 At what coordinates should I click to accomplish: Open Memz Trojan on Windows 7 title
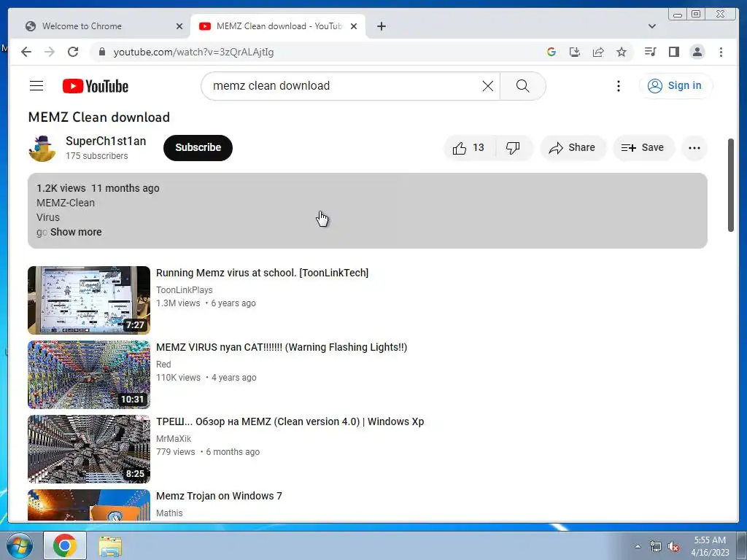[219, 496]
